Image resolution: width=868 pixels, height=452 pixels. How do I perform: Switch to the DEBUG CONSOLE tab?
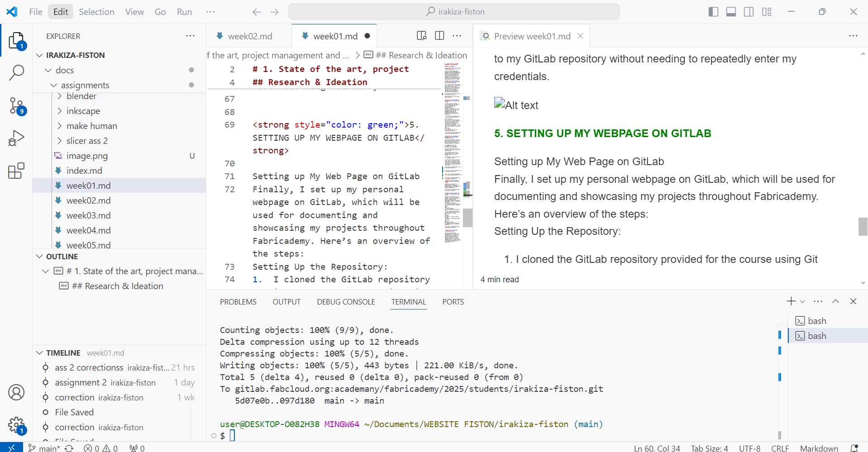point(346,302)
